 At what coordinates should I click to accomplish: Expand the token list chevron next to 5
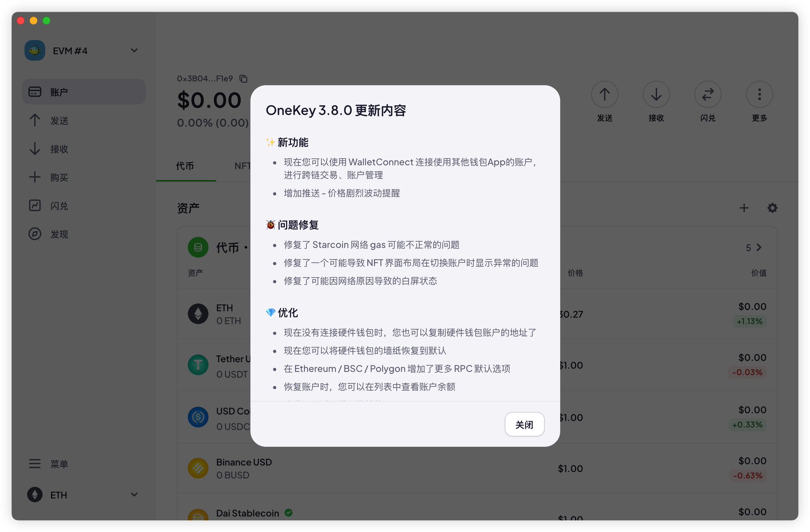[x=759, y=248]
